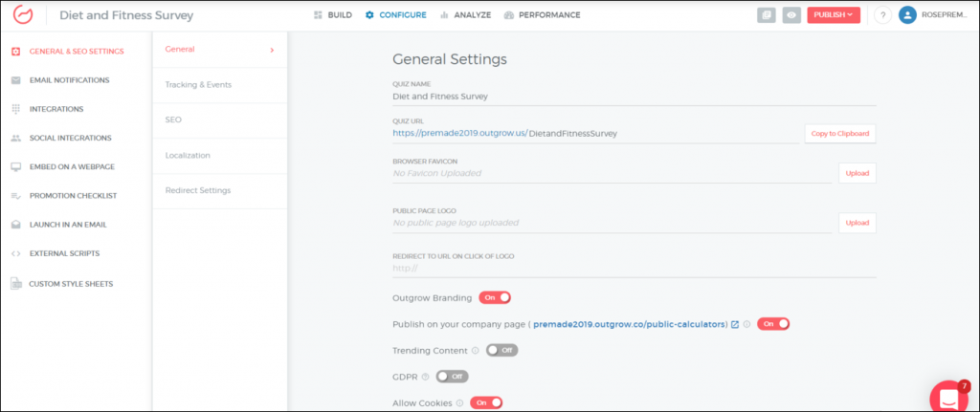The width and height of the screenshot is (980, 412).
Task: Open company page external link icon
Action: tap(735, 324)
